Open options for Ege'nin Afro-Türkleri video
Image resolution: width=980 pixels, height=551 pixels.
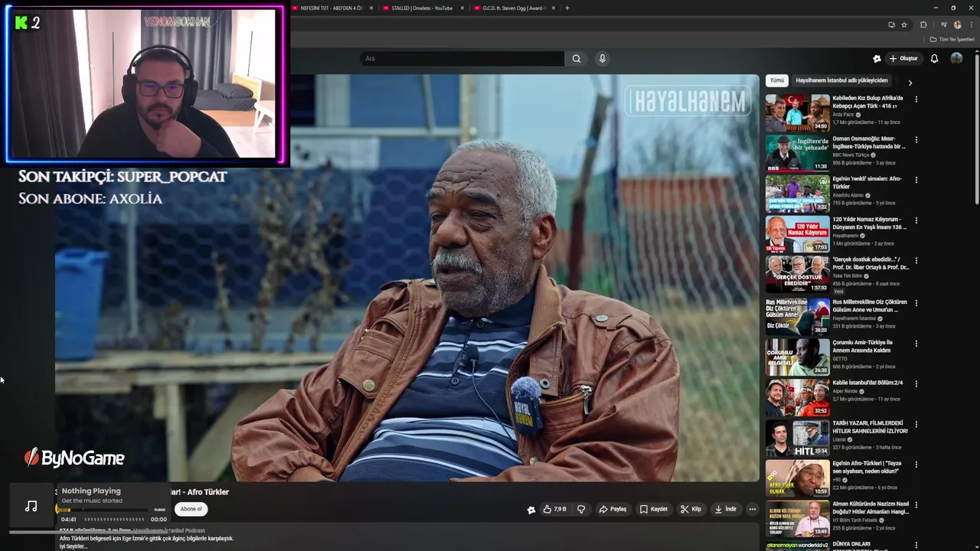[916, 465]
